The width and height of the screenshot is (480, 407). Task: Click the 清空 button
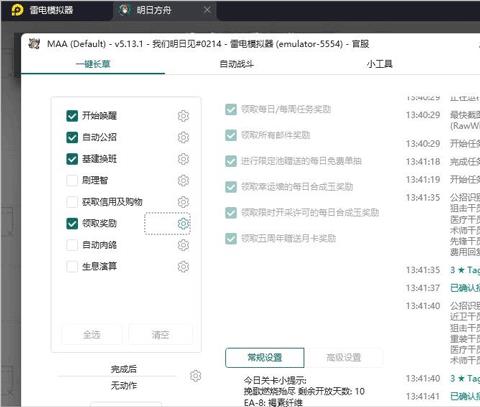[x=160, y=335]
